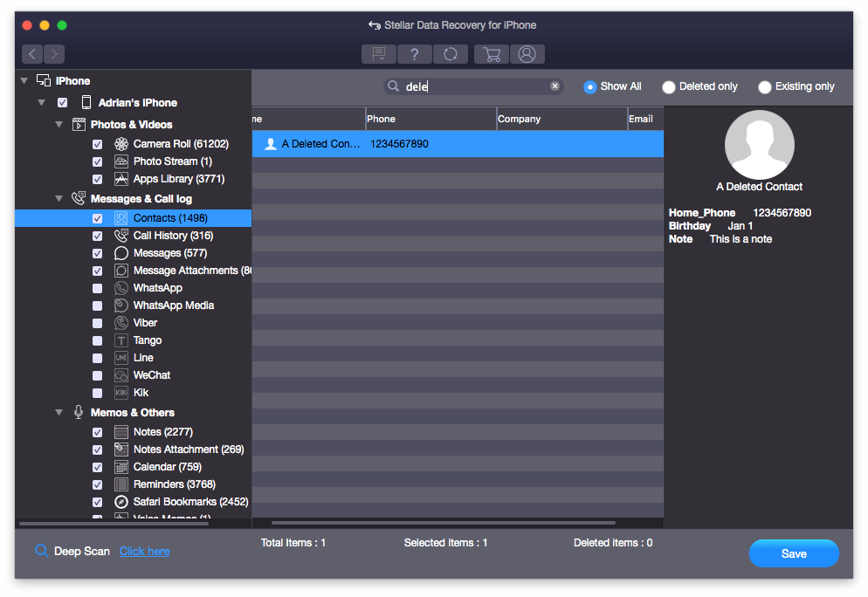Click the Call History phone icon
Screen dimensions: 868x597
[121, 236]
